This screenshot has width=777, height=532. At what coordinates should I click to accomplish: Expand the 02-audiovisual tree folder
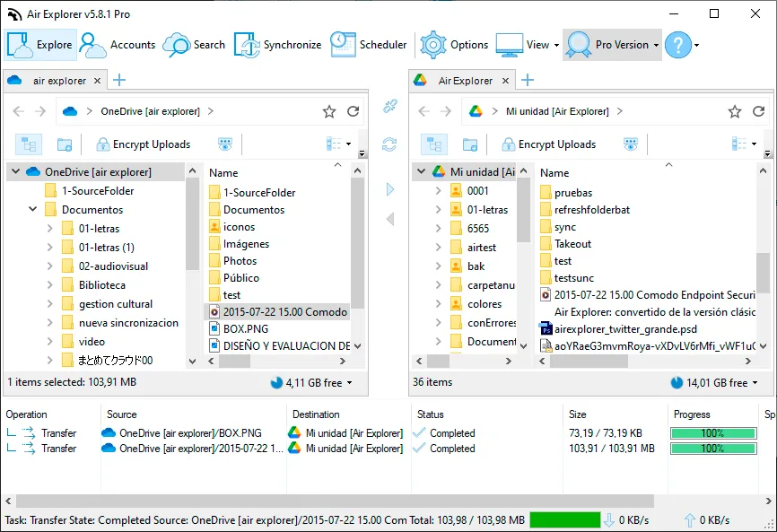click(x=49, y=266)
